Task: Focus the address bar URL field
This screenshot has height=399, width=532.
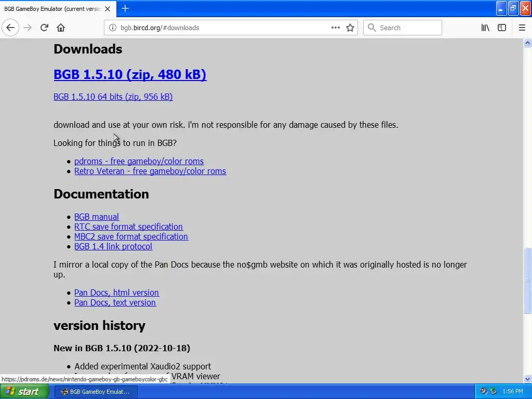Action: [224, 28]
